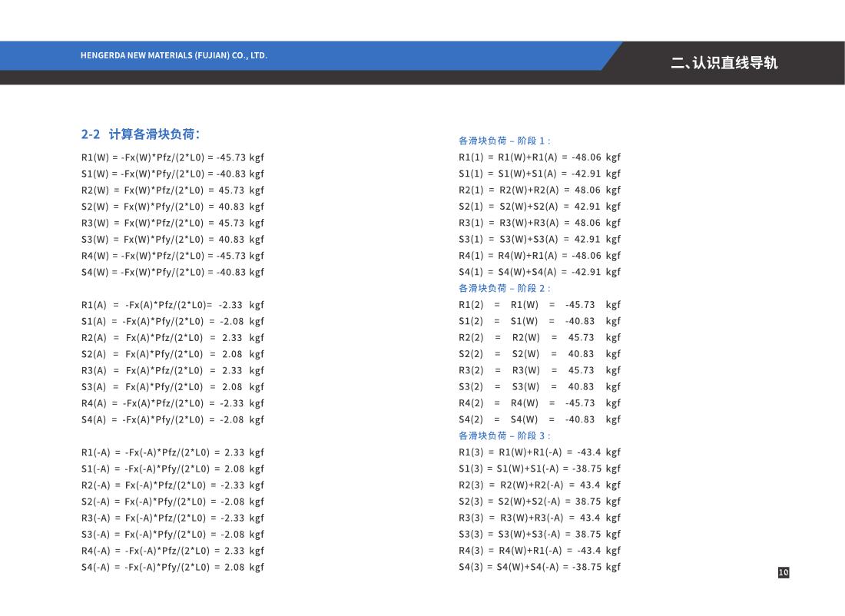Select the 各滑块负荷 – 阶段 3 heading

click(505, 436)
